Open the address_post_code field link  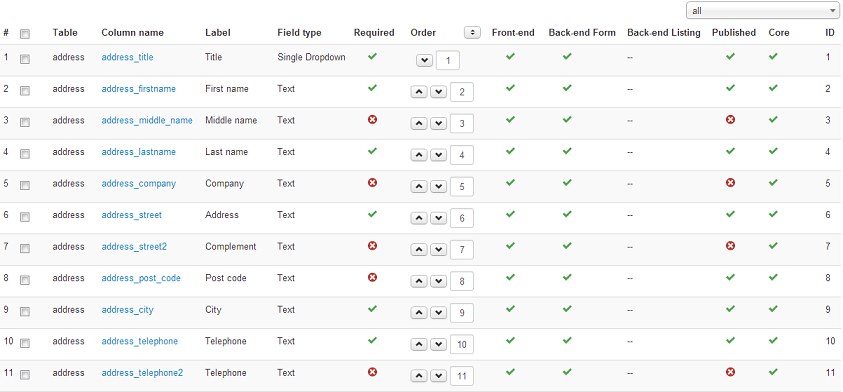tap(141, 278)
